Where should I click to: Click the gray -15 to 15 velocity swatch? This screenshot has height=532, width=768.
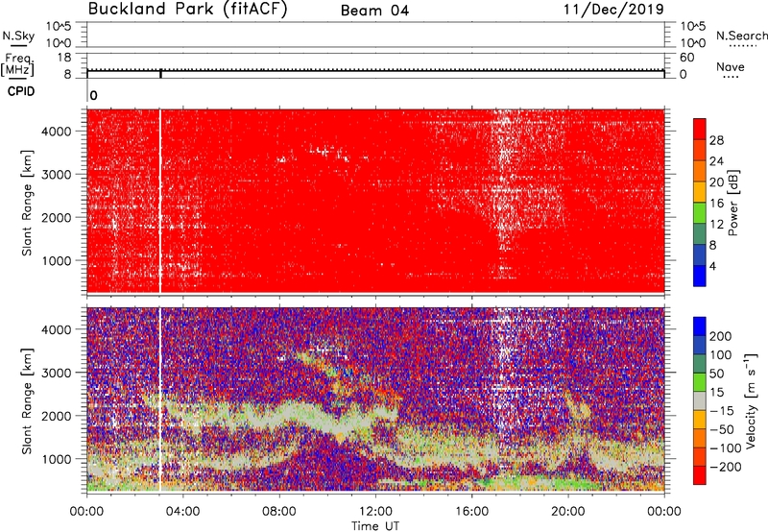coord(700,400)
